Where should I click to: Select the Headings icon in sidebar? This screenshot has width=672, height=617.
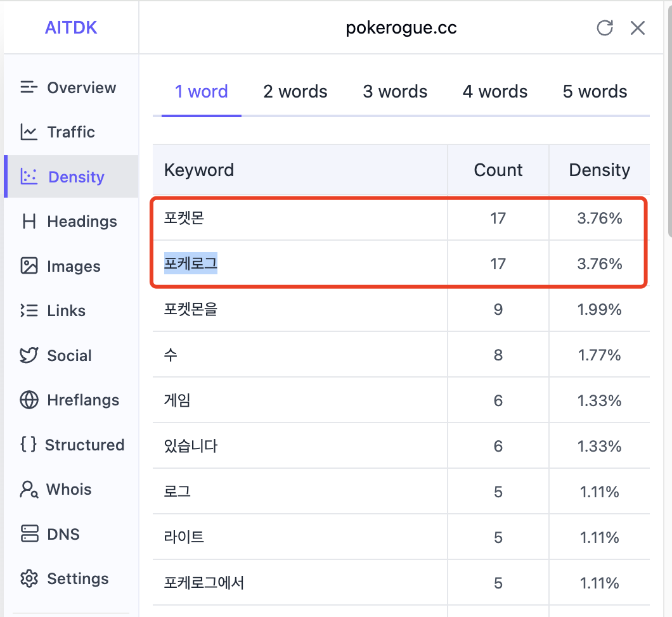coord(29,221)
